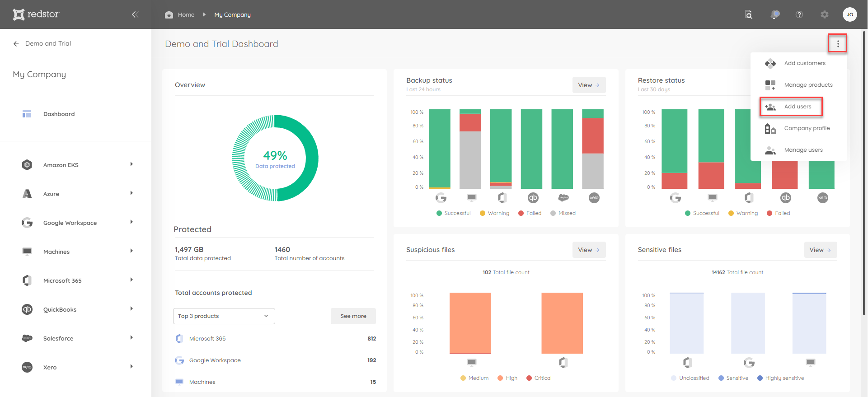This screenshot has height=397, width=868.
Task: Expand the Azure submenu arrow
Action: click(x=131, y=193)
